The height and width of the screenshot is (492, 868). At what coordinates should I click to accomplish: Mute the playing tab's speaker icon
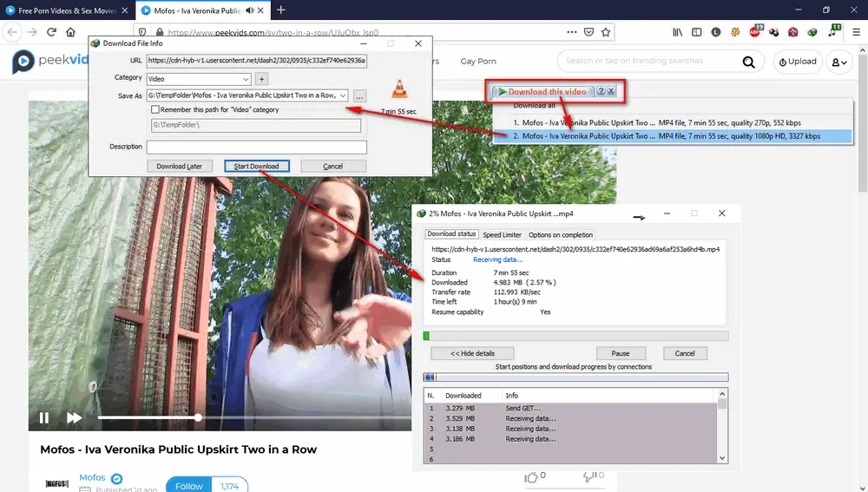[x=250, y=10]
